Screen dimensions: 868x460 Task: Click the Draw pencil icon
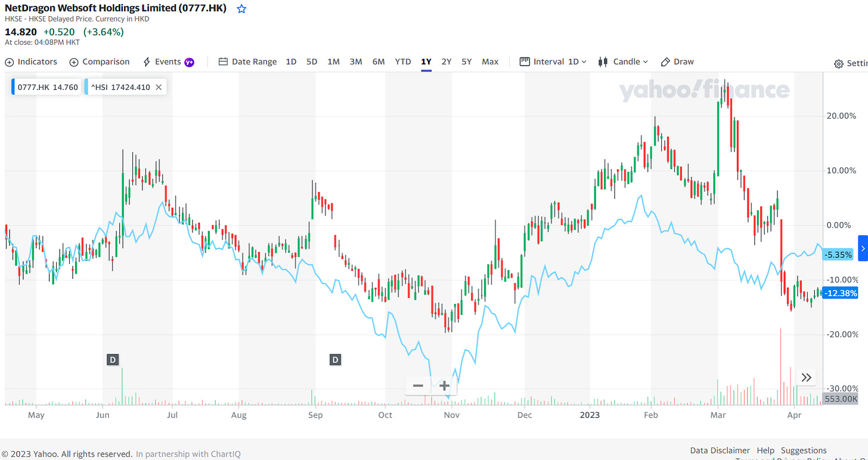tap(666, 62)
